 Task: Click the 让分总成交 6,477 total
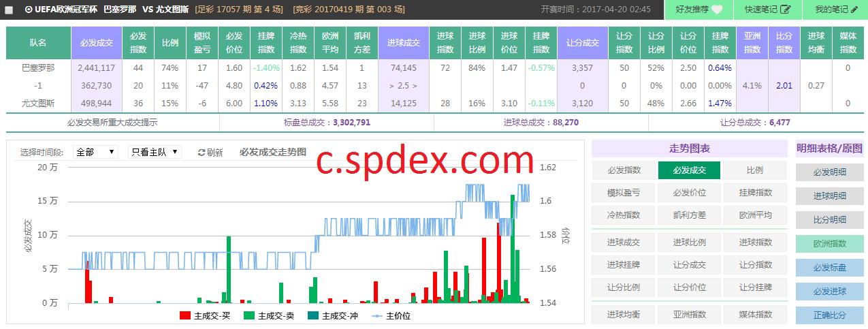(x=755, y=123)
